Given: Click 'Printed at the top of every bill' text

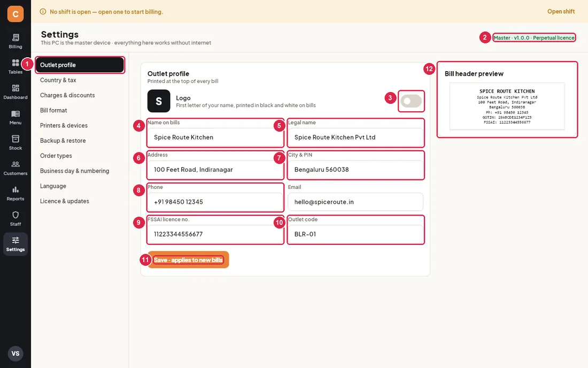Looking at the screenshot, I should pos(183,81).
